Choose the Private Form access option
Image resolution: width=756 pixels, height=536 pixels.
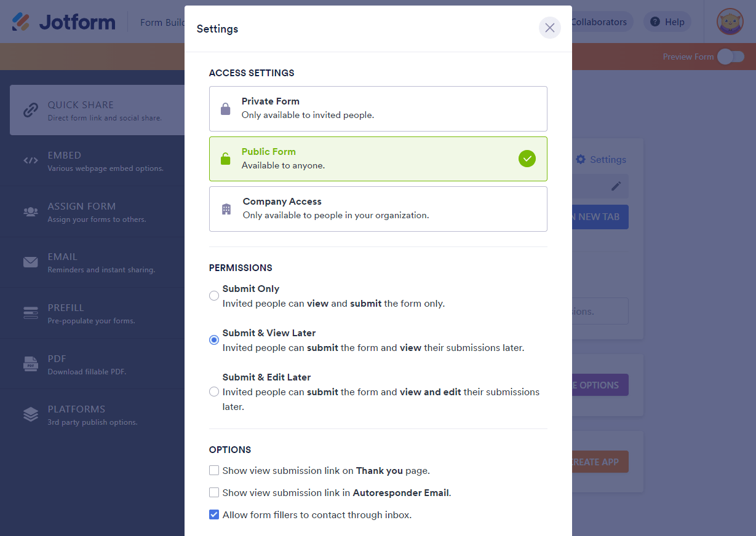click(x=378, y=109)
